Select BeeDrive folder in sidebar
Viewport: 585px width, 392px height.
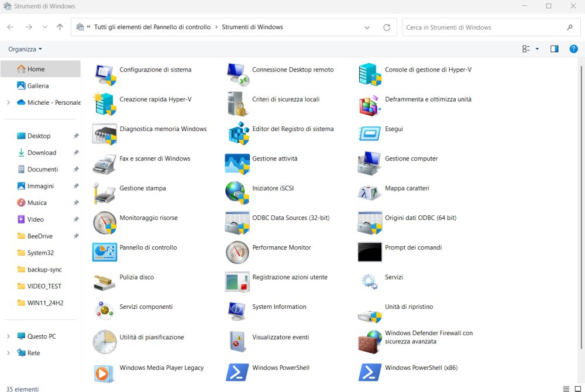40,236
